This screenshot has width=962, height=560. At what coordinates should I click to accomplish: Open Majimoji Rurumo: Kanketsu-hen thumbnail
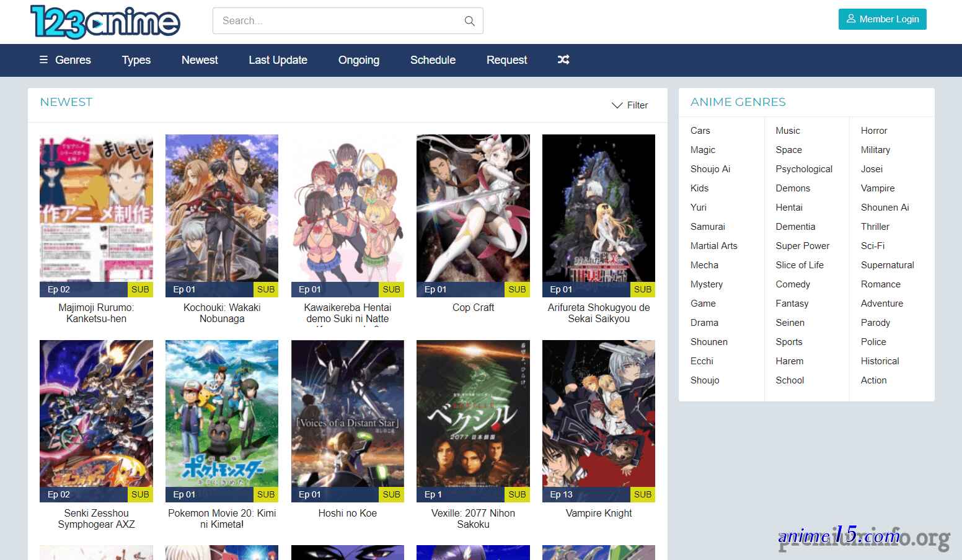tap(96, 216)
